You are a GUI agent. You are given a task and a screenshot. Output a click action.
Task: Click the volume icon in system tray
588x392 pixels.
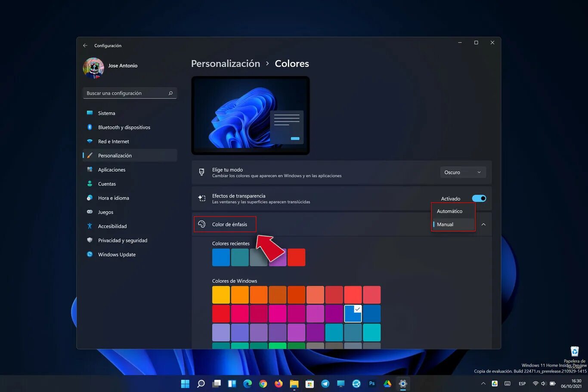pyautogui.click(x=543, y=383)
